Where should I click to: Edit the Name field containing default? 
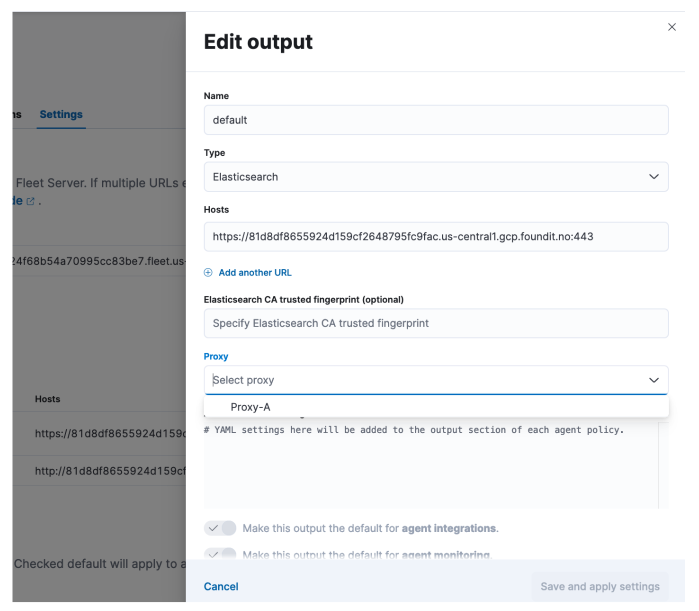(436, 120)
